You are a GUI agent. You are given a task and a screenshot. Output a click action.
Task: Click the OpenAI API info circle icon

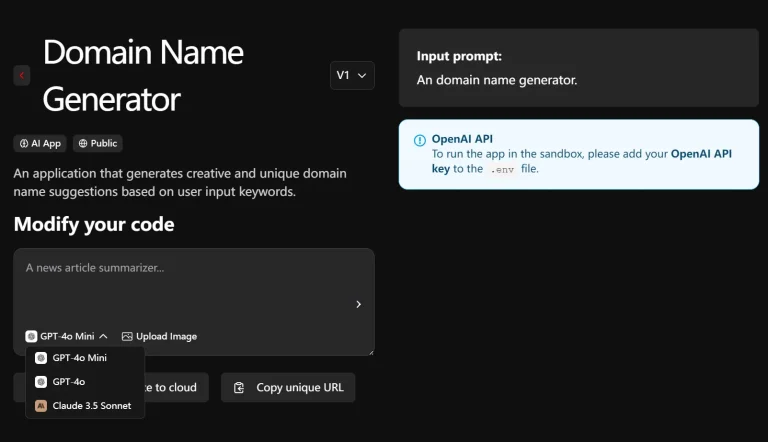pos(420,141)
